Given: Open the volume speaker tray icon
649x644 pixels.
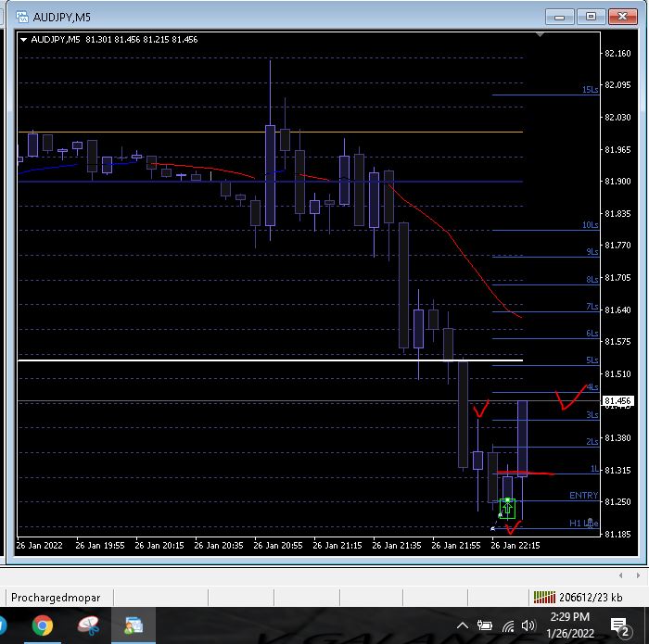Looking at the screenshot, I should [x=528, y=625].
